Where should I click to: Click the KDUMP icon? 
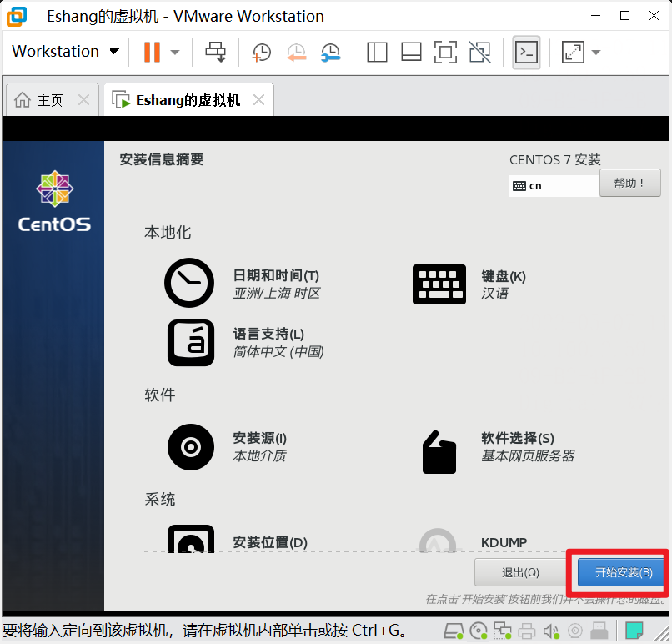(438, 541)
